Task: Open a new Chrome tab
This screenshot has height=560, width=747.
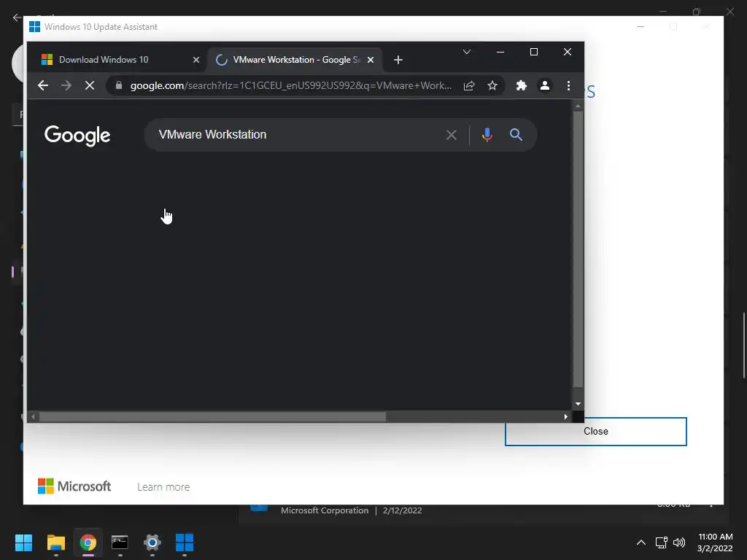Action: click(x=398, y=60)
